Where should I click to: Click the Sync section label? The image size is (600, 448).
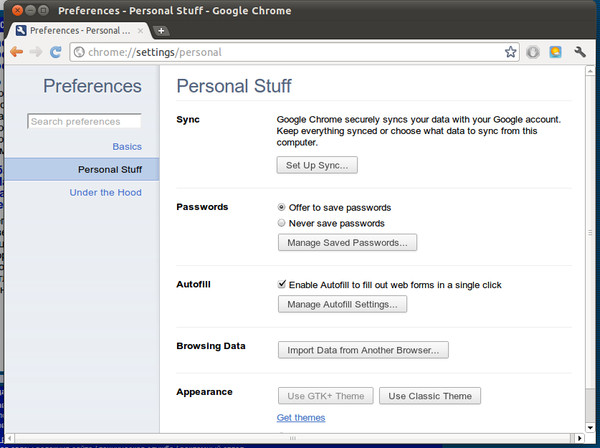[x=188, y=119]
